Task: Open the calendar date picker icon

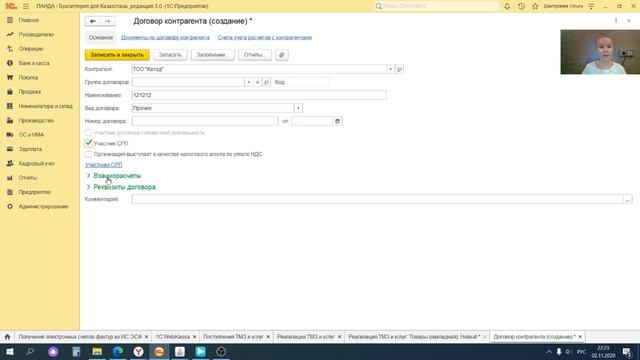Action: click(338, 121)
